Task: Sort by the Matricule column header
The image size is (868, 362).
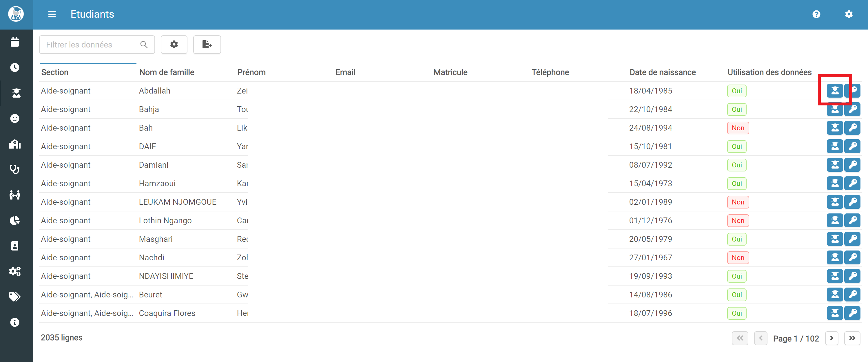Action: (x=451, y=72)
